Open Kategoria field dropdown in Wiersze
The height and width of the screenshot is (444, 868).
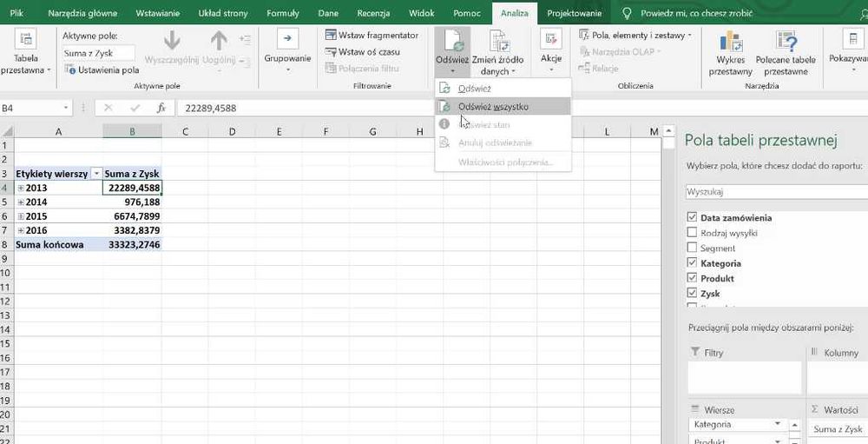[778, 424]
